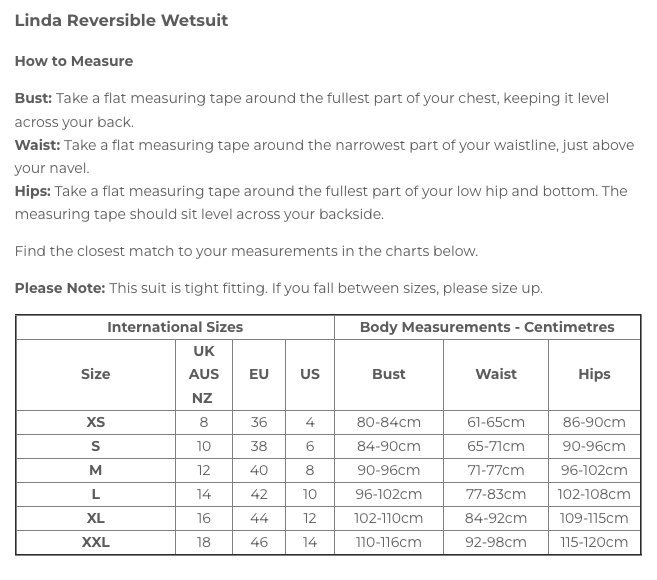Select the 65-71cm waist cell
The height and width of the screenshot is (580, 657).
(x=496, y=446)
